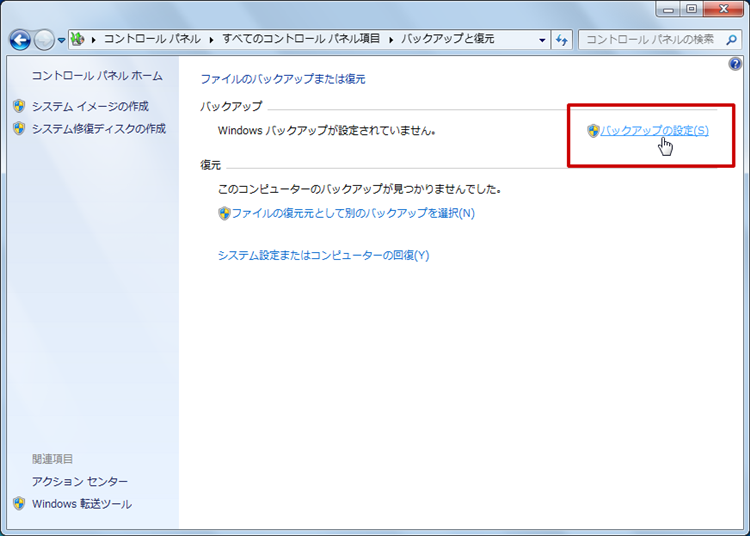
Task: Click shield icon by ファイルの復元元 link
Action: tap(224, 213)
